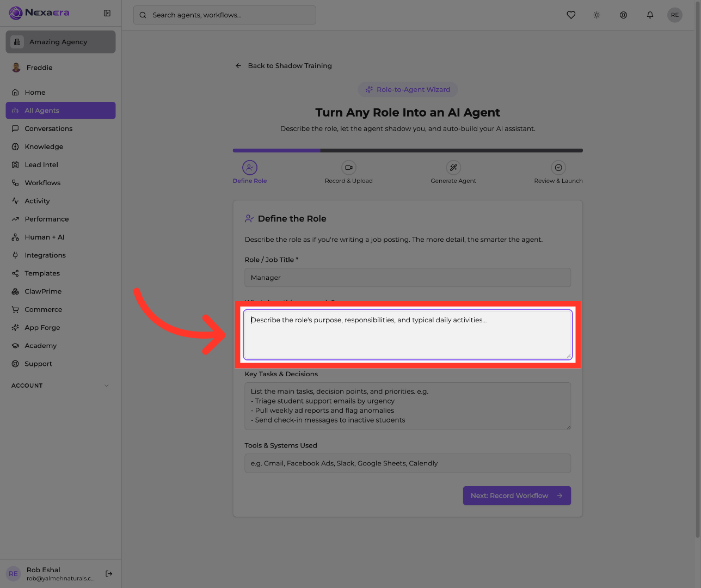Select the Record & Upload step icon
701x588 pixels.
349,168
